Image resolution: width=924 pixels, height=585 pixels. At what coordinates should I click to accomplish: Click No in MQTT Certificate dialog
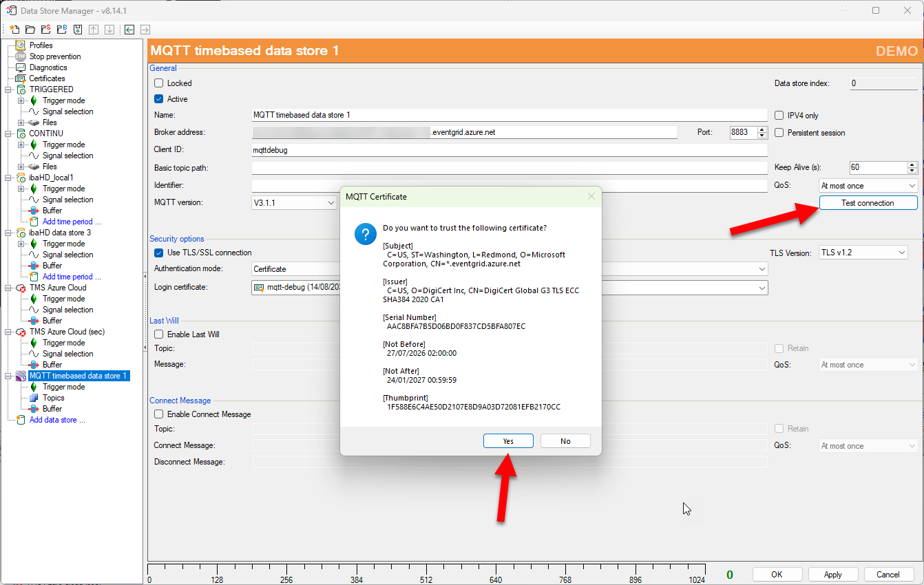click(x=565, y=441)
